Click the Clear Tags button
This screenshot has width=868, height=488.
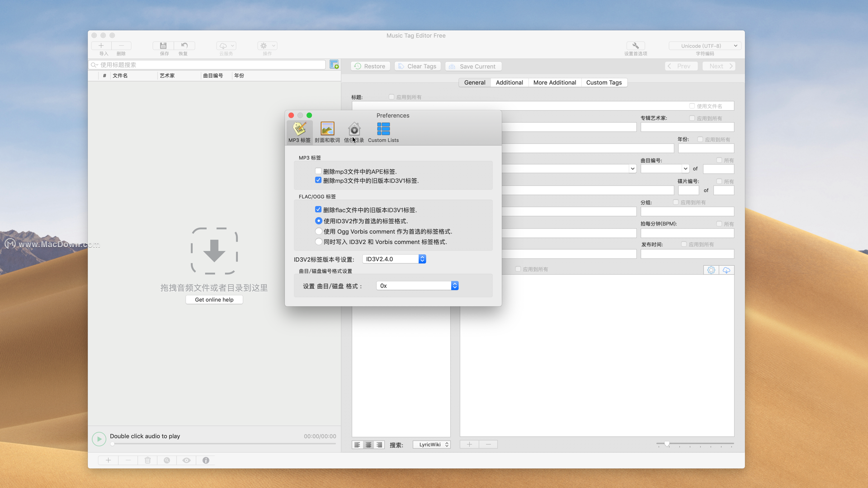click(418, 66)
